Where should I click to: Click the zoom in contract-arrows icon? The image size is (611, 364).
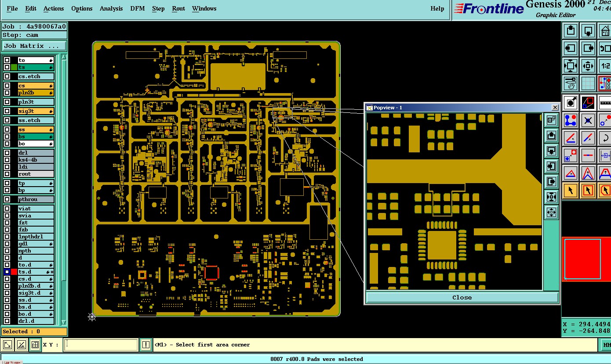[588, 66]
